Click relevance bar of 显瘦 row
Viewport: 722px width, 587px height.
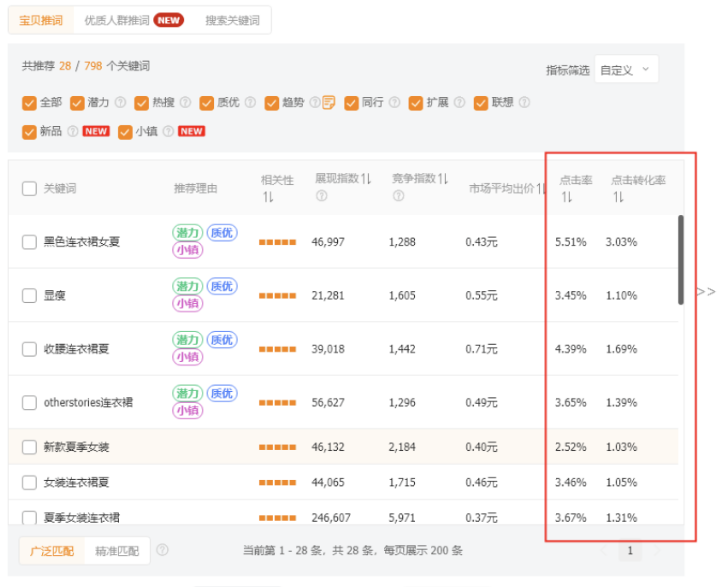click(x=277, y=296)
